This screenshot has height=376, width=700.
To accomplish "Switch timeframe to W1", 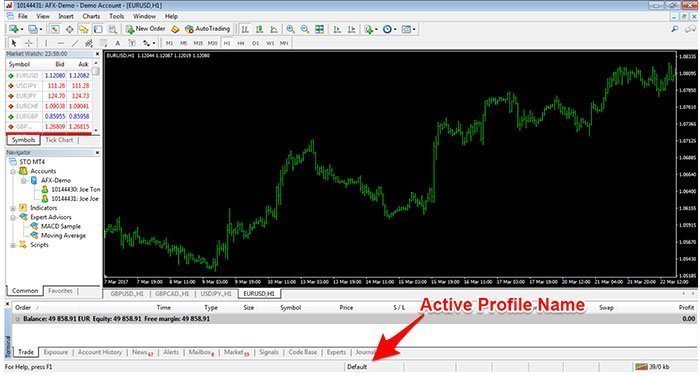I will tap(270, 43).
